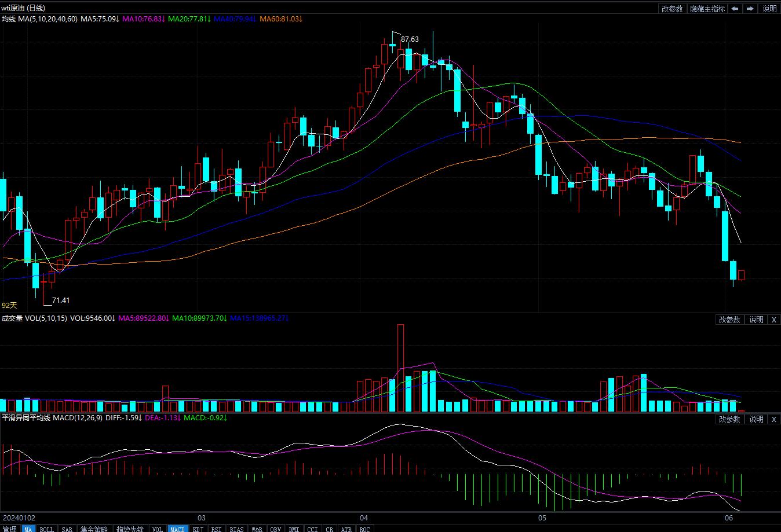Click the 03 month marker on the time axis

tap(202, 518)
